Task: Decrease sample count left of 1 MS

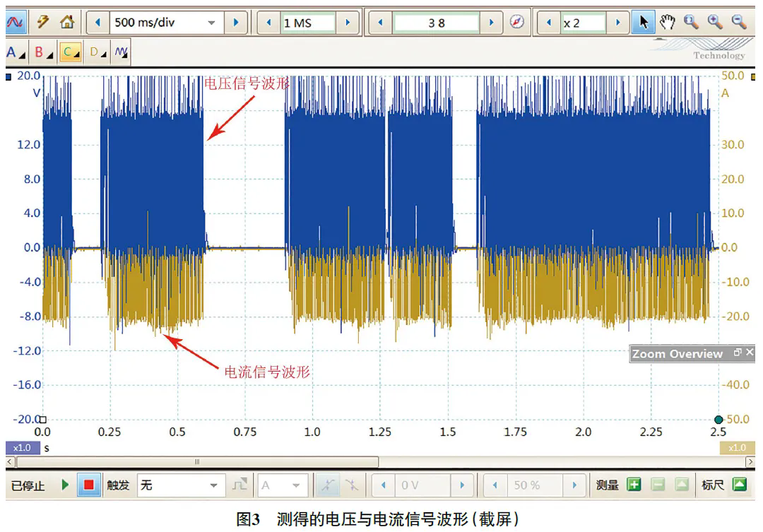Action: [268, 23]
